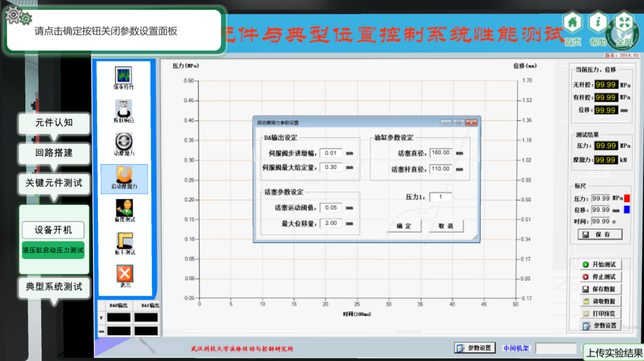The width and height of the screenshot is (644, 361).
Task: Open the 帮助 help icon
Action: (598, 23)
